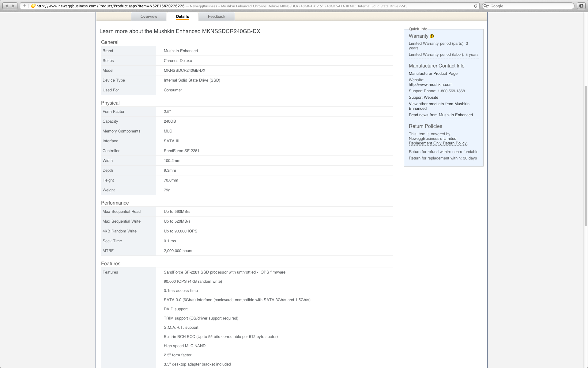
Task: Click the 'Form Factor' row label
Action: tap(114, 112)
